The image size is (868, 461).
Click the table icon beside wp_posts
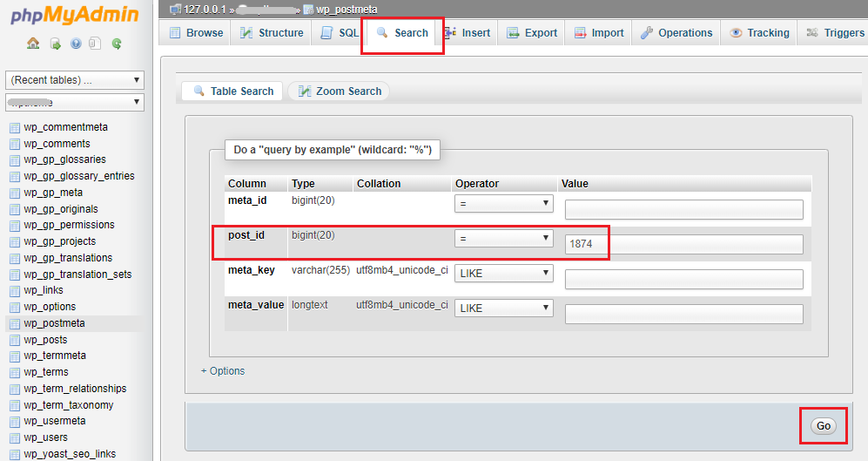coord(15,340)
